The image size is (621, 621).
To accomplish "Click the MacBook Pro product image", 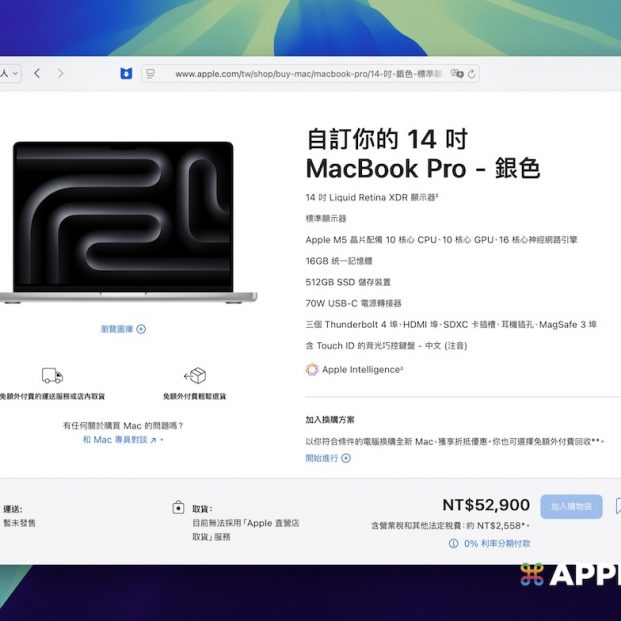I will click(125, 222).
